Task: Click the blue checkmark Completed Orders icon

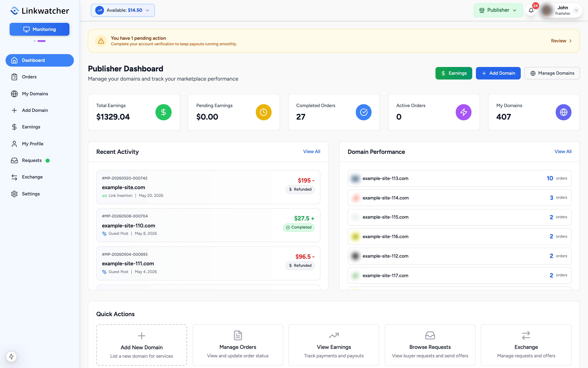Action: pyautogui.click(x=363, y=112)
